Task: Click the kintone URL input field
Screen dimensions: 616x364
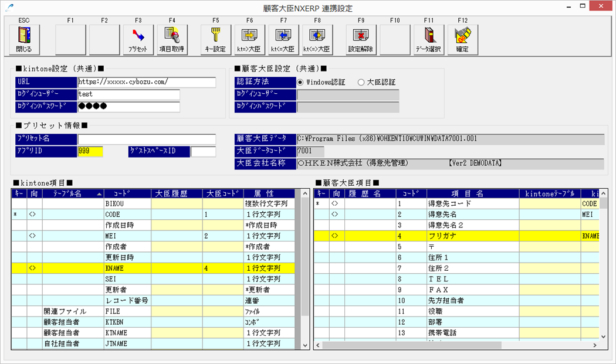Action: (x=147, y=82)
